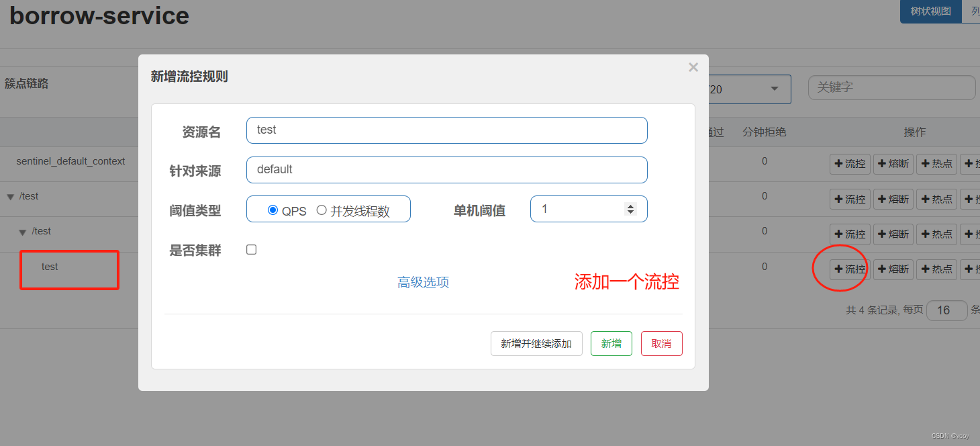Select the test resource in the tree
The image size is (980, 446).
coord(50,267)
